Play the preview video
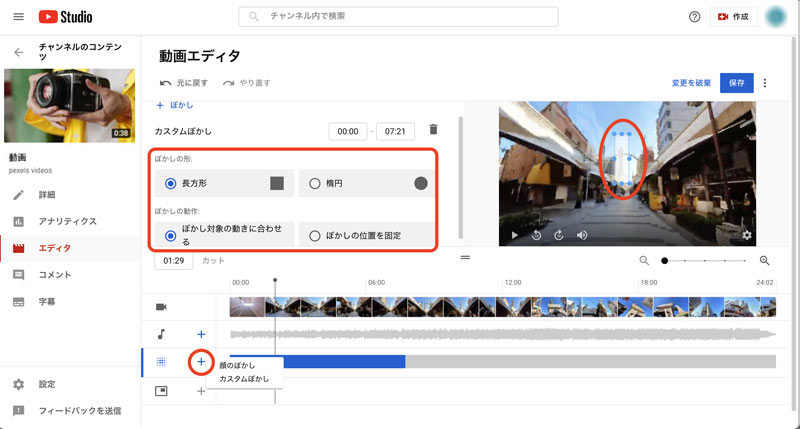This screenshot has width=800, height=429. pyautogui.click(x=514, y=235)
